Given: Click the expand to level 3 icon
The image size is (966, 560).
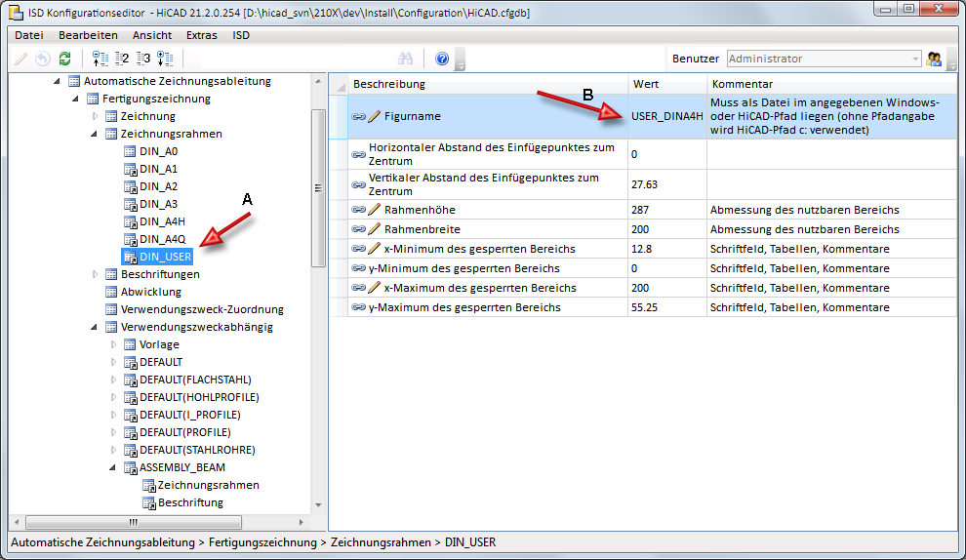Looking at the screenshot, I should pos(143,59).
